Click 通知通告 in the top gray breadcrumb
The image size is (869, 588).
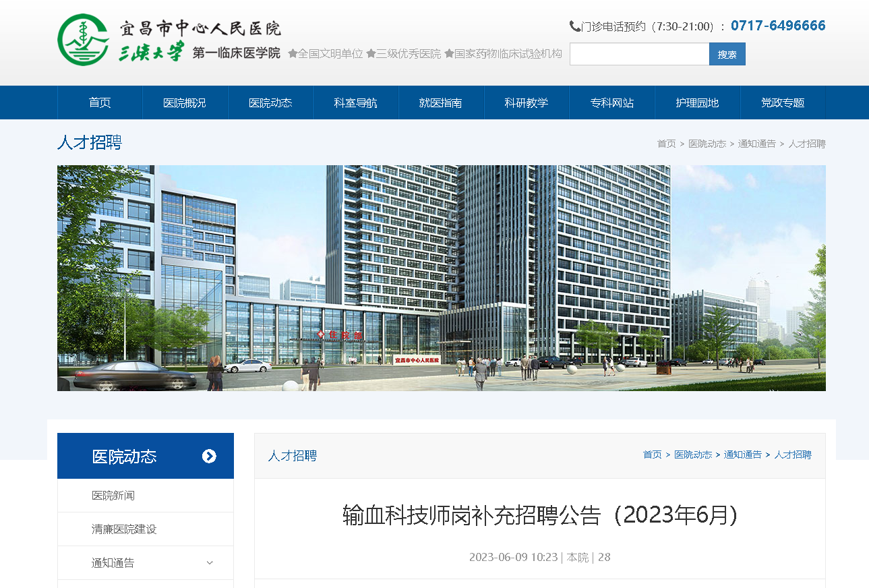[x=757, y=144]
